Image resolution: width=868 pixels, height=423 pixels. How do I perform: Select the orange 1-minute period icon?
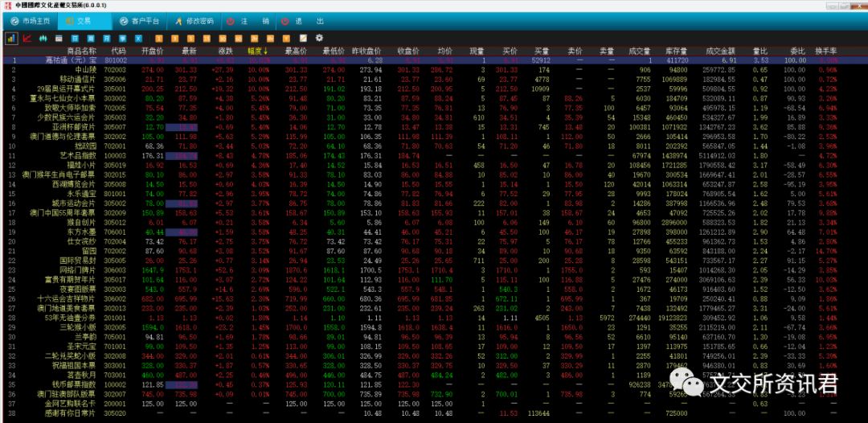(x=159, y=39)
